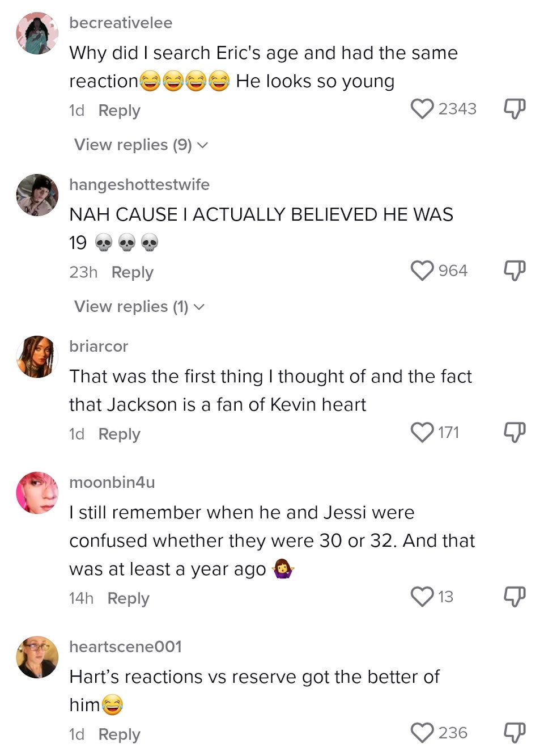The image size is (544, 756).
Task: Tap the heart on hangeshottestwife's comment
Action: pos(422,271)
